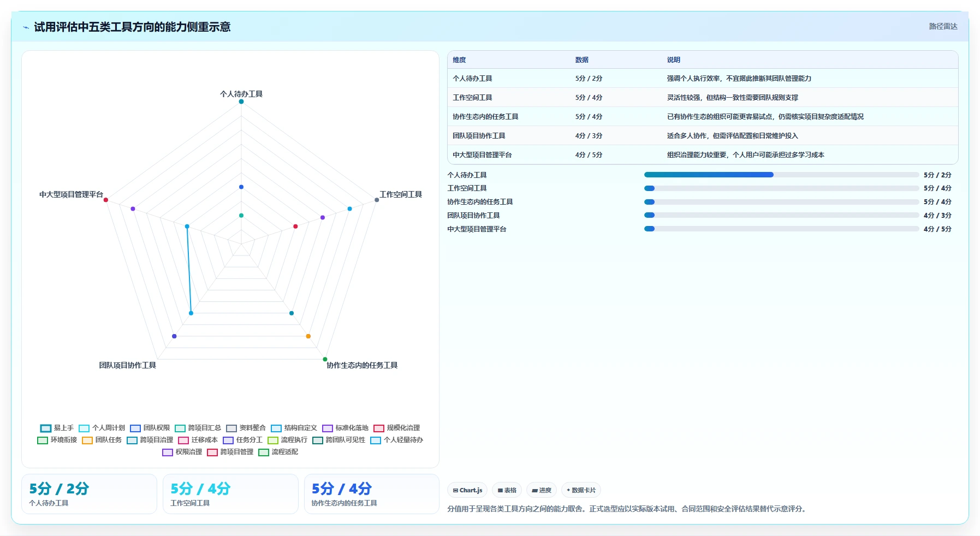The width and height of the screenshot is (980, 536).
Task: Click the orange data point on the radar chart
Action: coord(308,336)
